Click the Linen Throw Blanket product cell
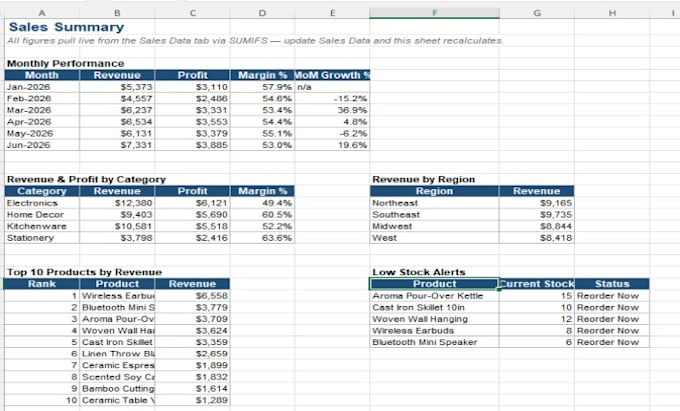 pos(117,354)
